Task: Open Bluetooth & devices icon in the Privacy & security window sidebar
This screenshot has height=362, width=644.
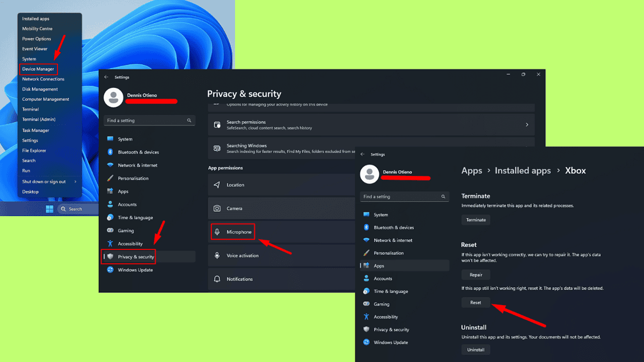Action: (110, 152)
